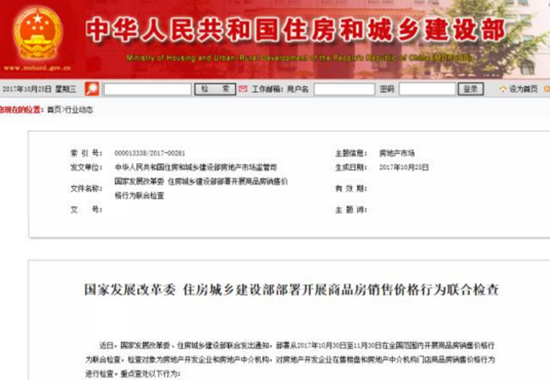
Task: Click the 中华人民共和国住房和城乡建设部 banner title
Action: tap(295, 30)
